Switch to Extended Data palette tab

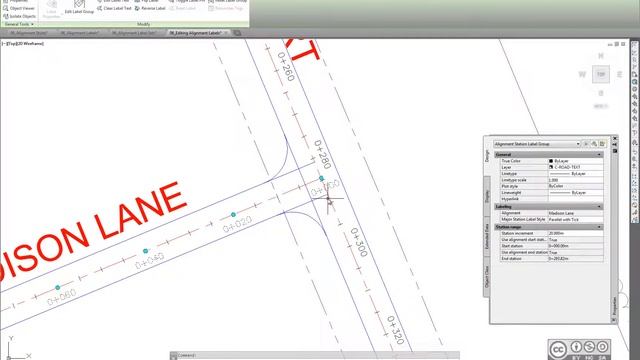click(487, 237)
